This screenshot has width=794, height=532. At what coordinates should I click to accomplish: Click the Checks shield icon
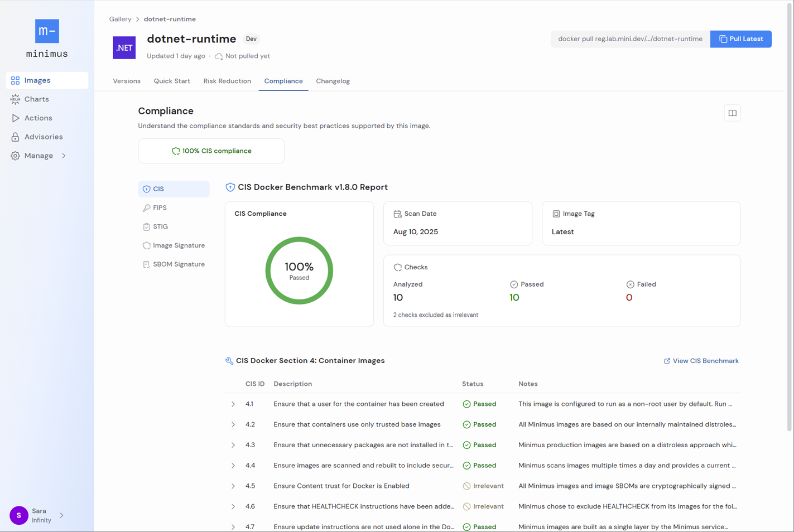point(397,267)
